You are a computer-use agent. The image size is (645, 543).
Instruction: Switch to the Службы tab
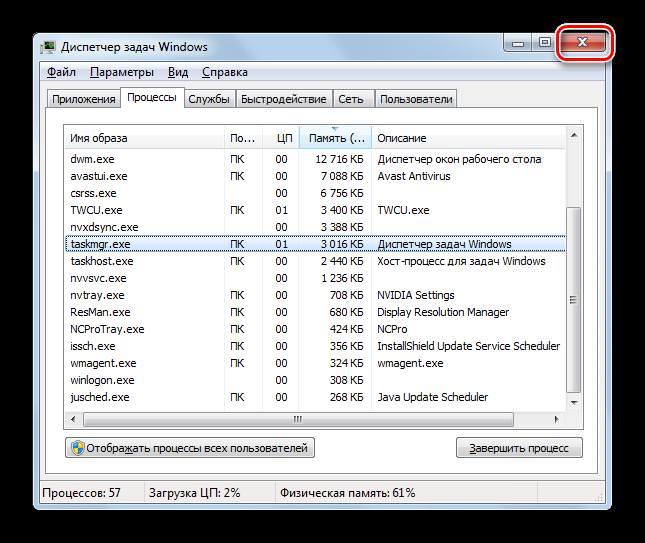coord(209,99)
